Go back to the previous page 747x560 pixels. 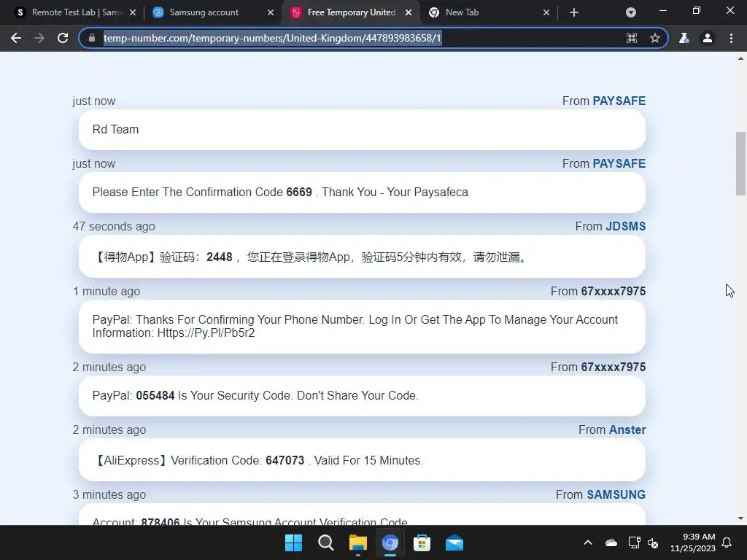(16, 38)
